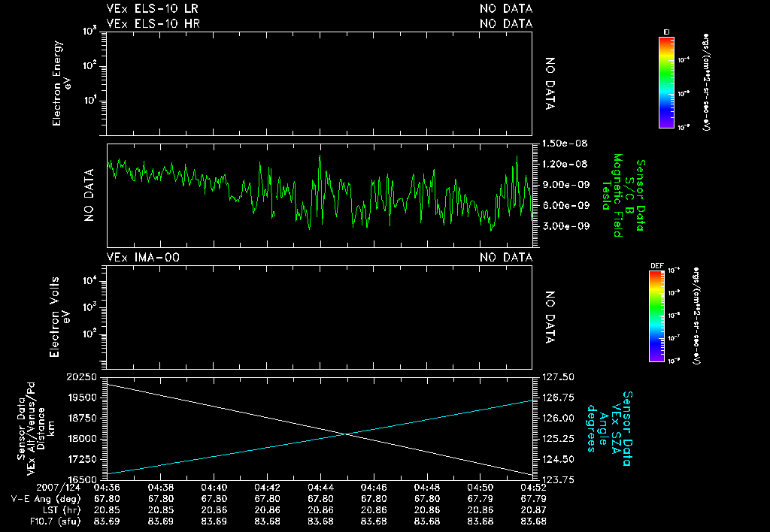Click the 'V-E Ang (deg)' row label

pyautogui.click(x=46, y=499)
